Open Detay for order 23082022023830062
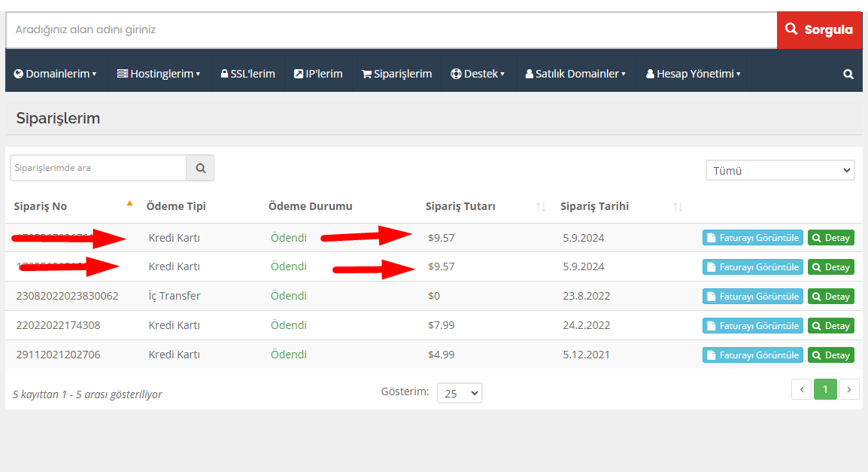 [831, 297]
